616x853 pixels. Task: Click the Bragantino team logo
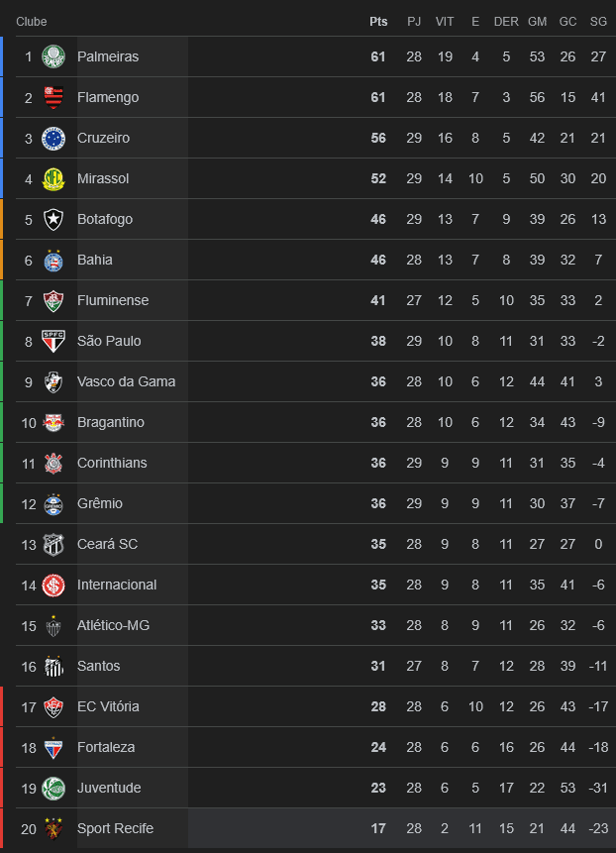point(53,423)
